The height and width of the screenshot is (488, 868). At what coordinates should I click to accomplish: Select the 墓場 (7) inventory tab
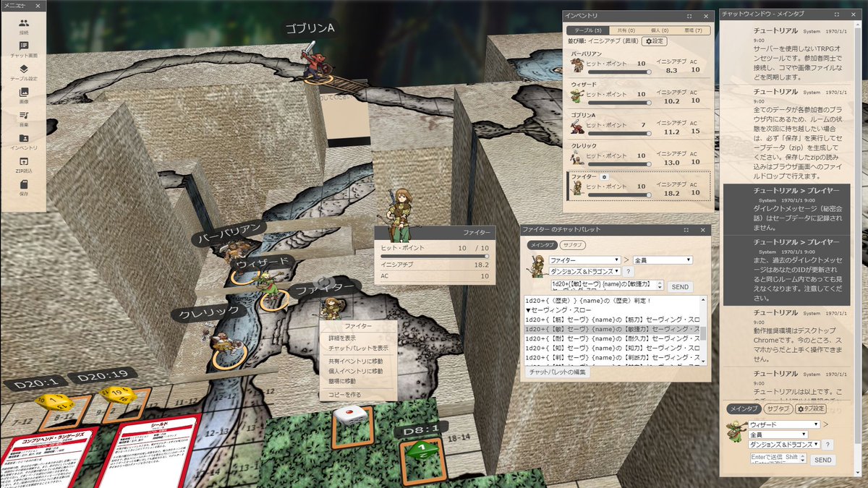pos(692,30)
